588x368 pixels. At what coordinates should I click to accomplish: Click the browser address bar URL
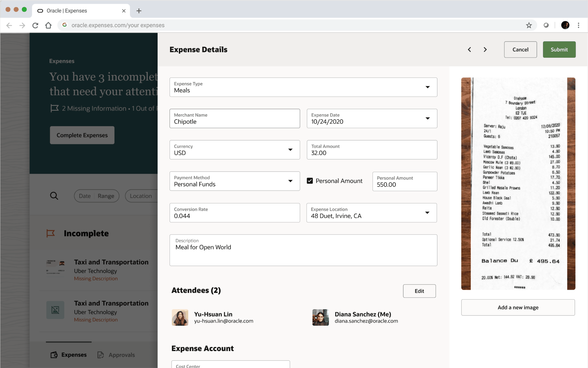(118, 25)
